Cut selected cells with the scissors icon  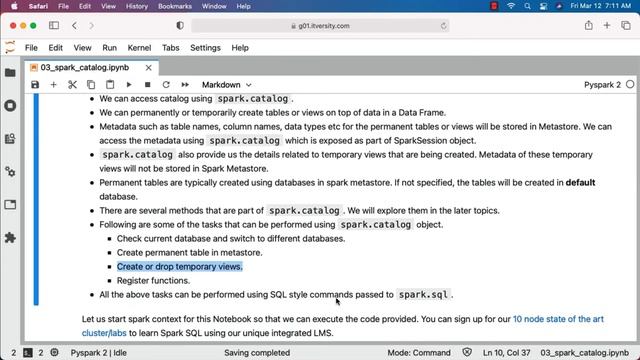[x=72, y=85]
